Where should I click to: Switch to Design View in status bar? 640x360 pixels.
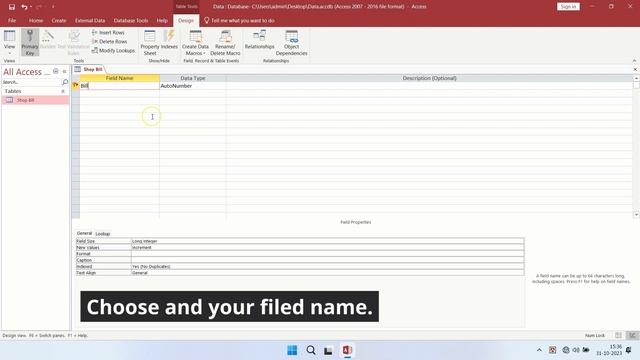point(632,336)
